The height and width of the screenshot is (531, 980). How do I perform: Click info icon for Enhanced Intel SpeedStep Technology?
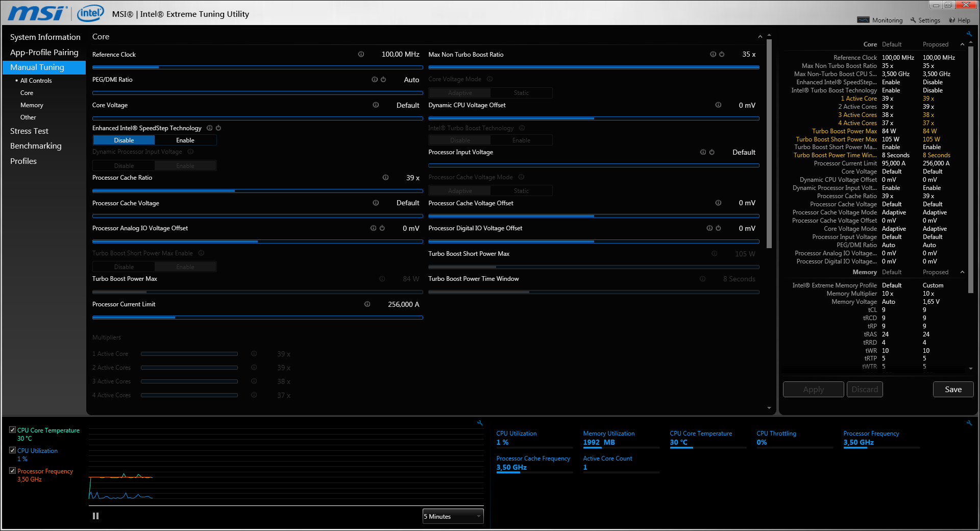coord(209,128)
